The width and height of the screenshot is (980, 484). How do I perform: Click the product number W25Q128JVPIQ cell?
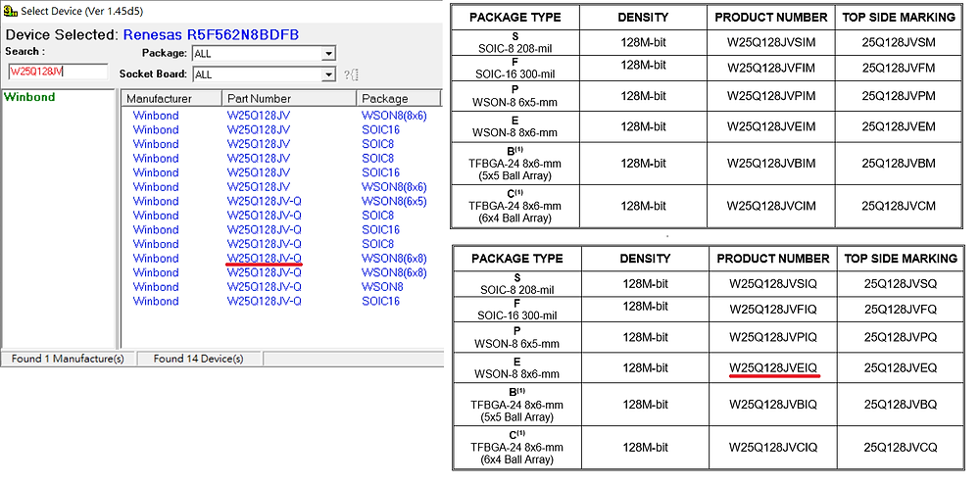point(773,337)
